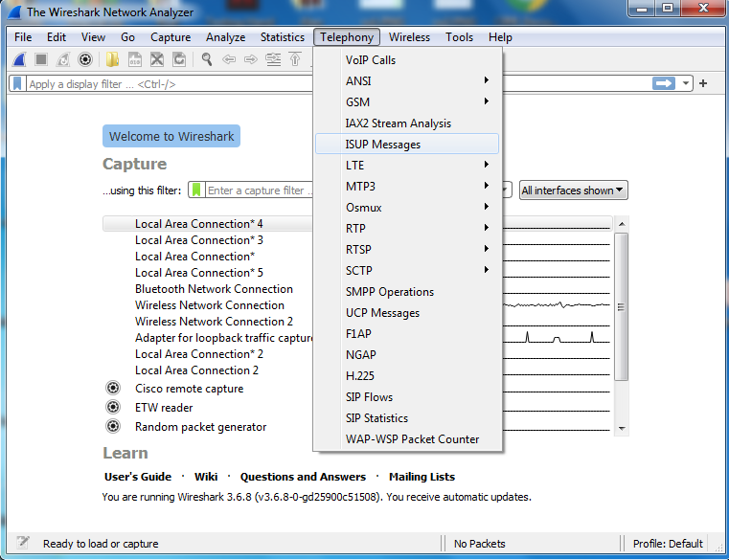Click gear icon beside Cisco remote capture
This screenshot has width=729, height=560.
coord(113,388)
